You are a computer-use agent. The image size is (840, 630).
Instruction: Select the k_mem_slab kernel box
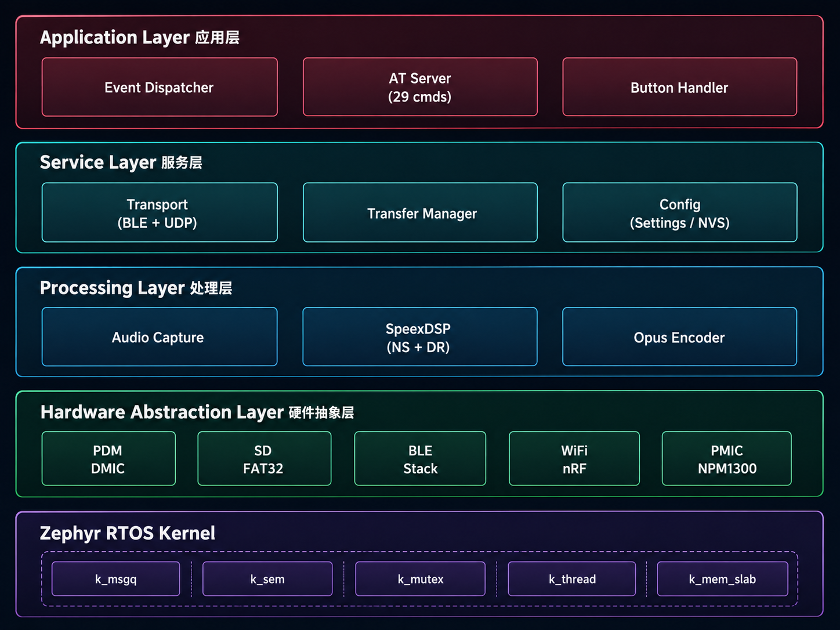click(x=723, y=579)
